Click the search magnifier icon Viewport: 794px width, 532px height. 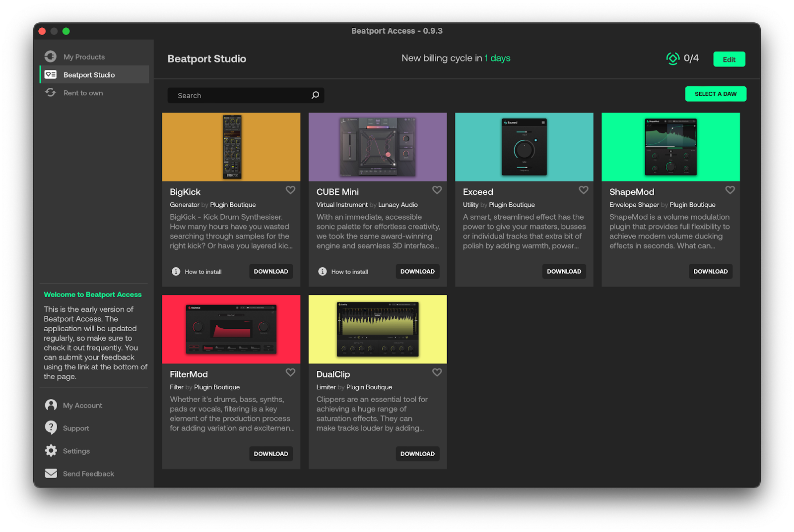click(315, 95)
